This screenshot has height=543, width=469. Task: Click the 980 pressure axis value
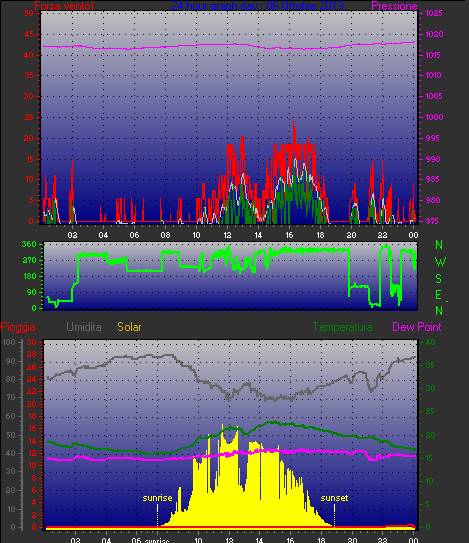433,200
